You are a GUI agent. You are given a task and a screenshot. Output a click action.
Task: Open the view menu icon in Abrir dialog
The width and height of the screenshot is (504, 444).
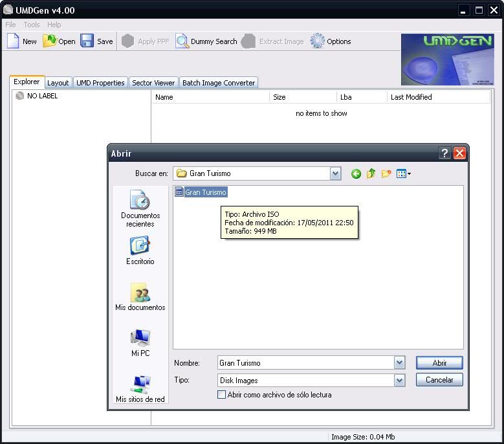tap(403, 174)
